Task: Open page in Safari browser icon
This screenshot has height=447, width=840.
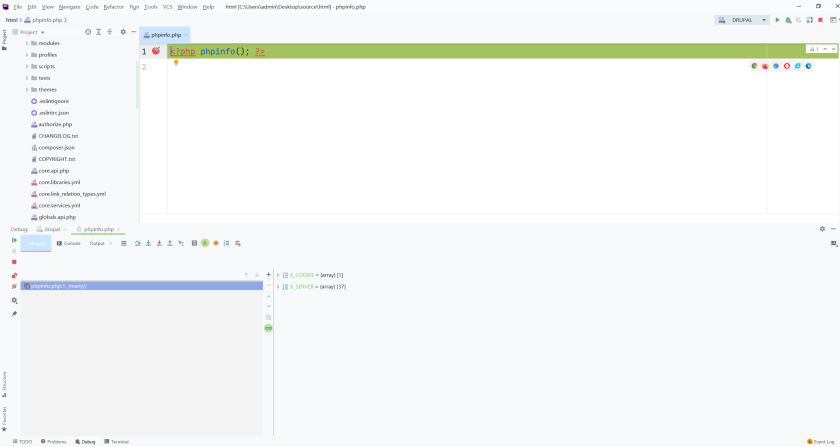Action: (776, 66)
